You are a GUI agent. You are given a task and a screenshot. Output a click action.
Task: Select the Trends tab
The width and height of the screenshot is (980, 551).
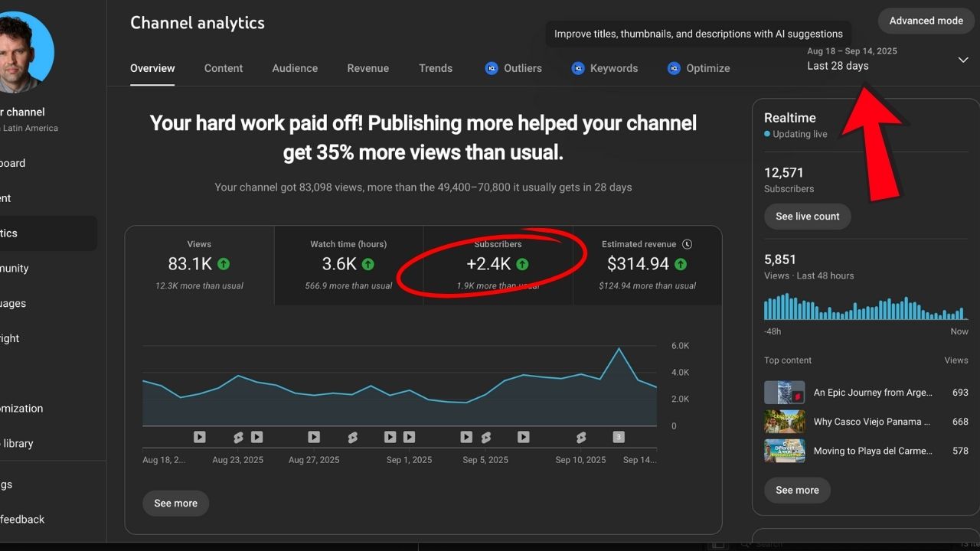436,68
